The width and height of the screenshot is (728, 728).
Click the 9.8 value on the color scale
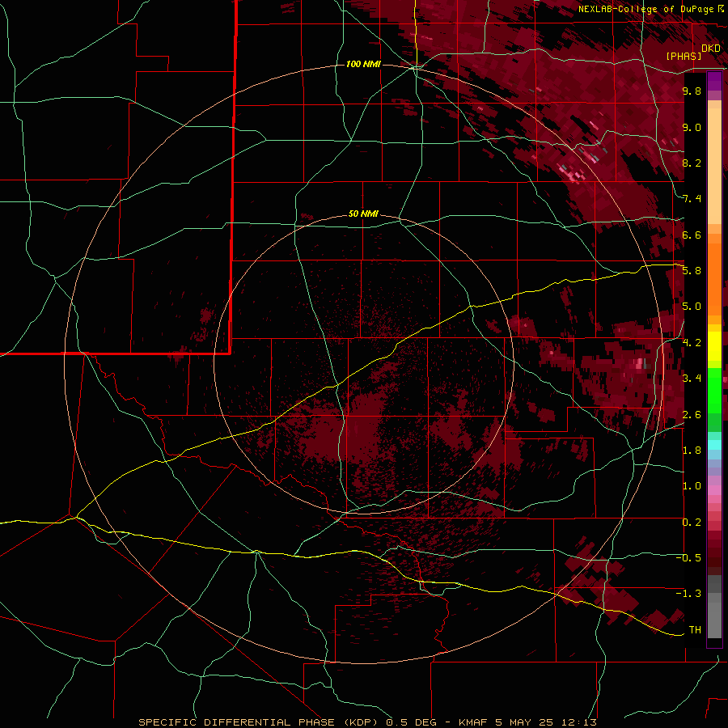[692, 91]
